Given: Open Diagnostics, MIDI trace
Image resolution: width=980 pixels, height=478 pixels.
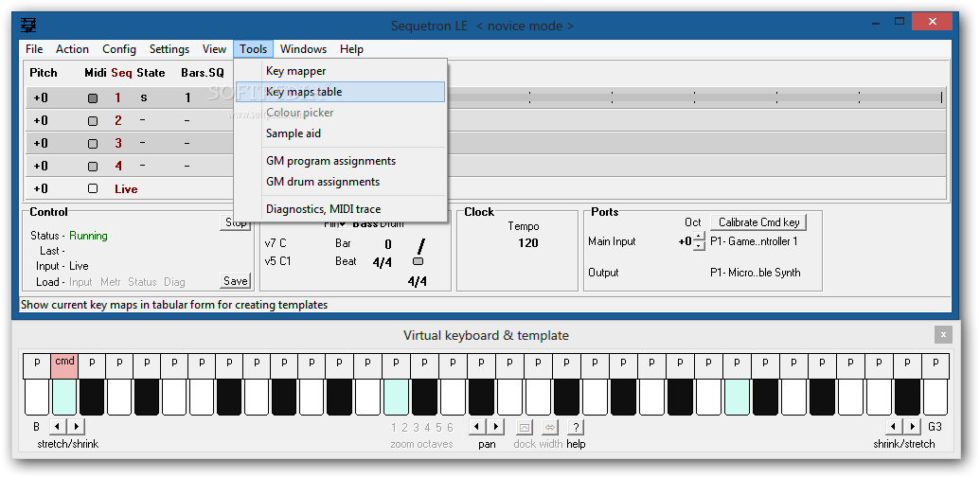Looking at the screenshot, I should pos(341,208).
